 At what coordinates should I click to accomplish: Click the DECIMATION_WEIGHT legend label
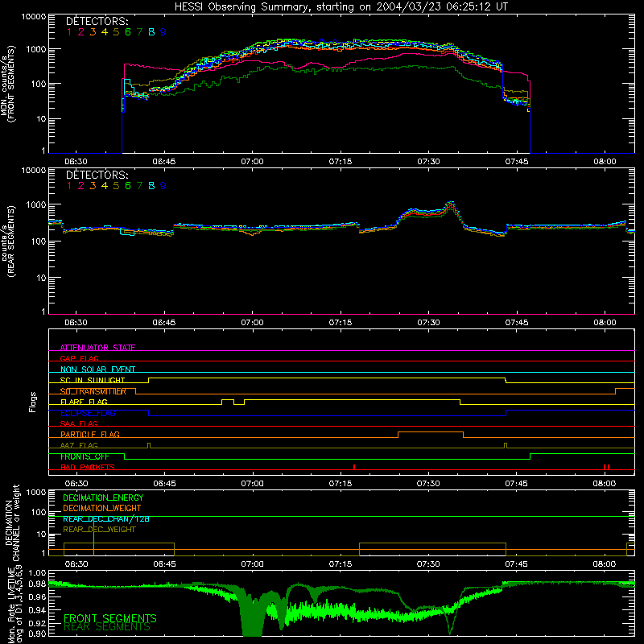click(102, 509)
